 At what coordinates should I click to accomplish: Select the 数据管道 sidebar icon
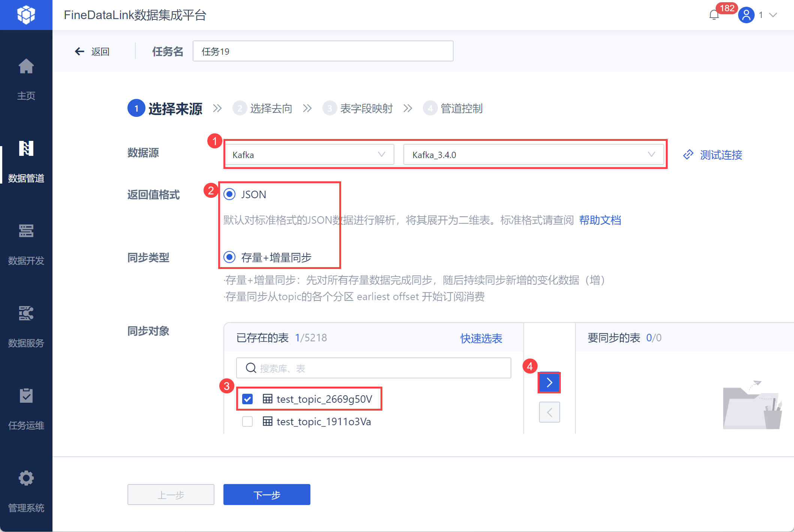[26, 149]
